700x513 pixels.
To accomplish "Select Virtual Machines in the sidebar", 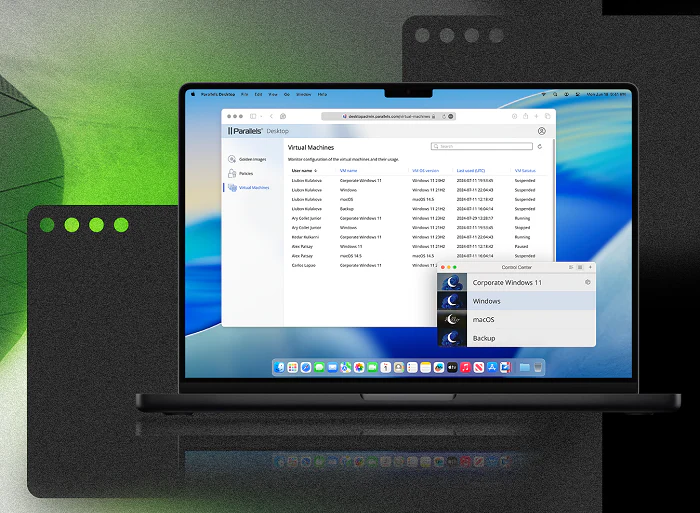I will click(x=248, y=188).
